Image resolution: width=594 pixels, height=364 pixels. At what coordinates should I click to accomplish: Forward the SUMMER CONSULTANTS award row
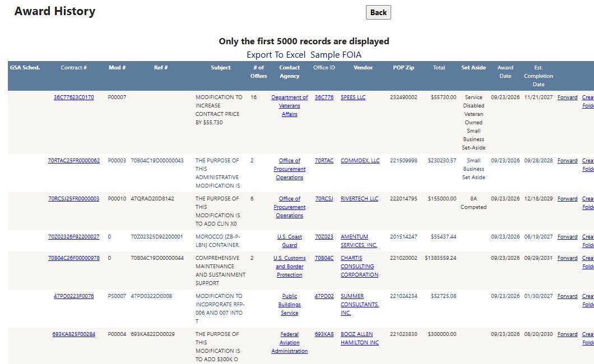point(568,296)
